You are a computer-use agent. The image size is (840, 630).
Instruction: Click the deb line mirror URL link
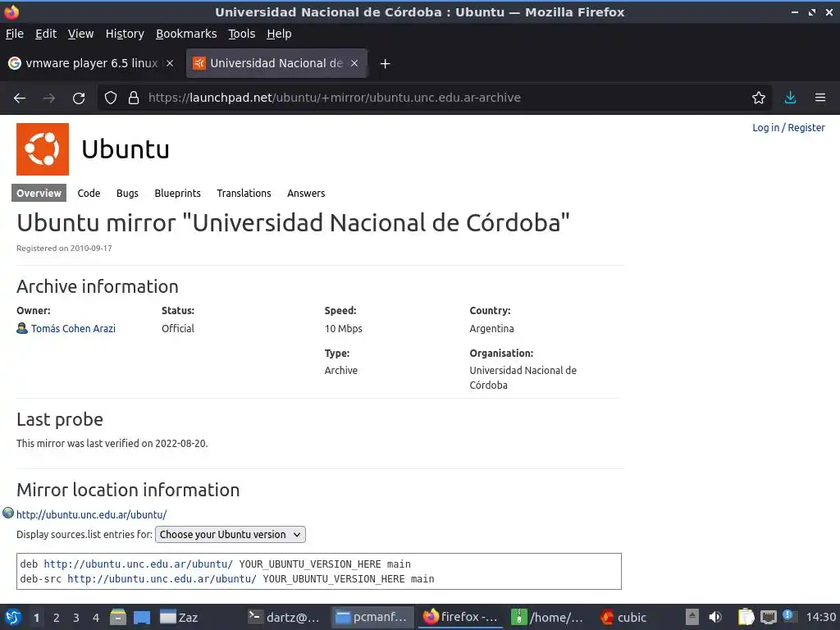click(138, 564)
